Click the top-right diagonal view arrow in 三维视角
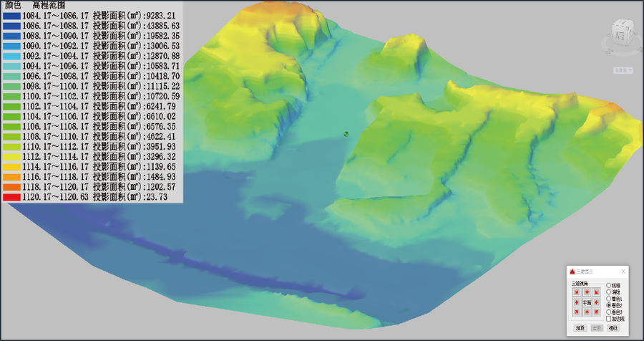644x341 pixels. tap(597, 292)
